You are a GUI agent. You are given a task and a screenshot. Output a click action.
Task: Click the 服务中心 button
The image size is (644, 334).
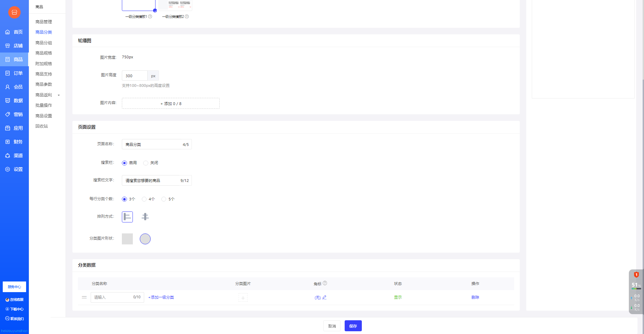[14, 287]
